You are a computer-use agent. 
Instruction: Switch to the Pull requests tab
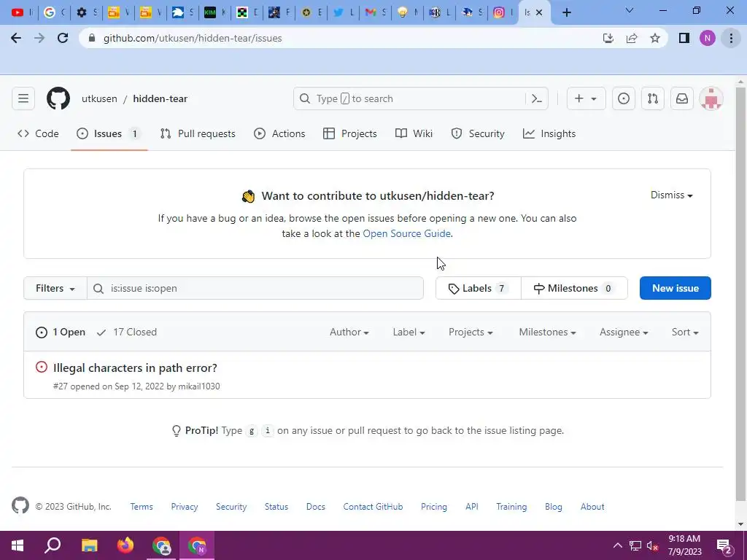point(198,134)
